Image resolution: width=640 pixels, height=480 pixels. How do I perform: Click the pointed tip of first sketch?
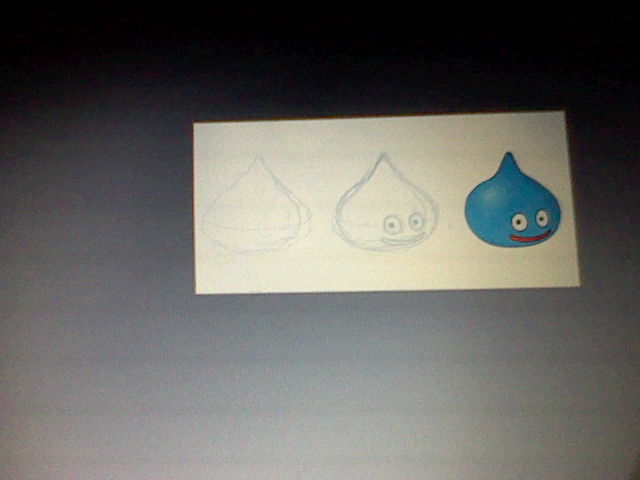258,160
